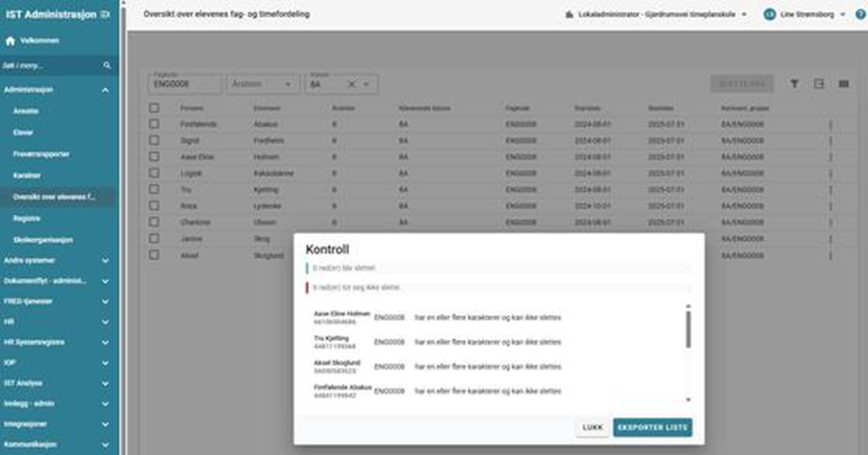Select checkbox for Charlotte Olsson row
Viewport: 868px width, 455px height.
click(x=154, y=222)
